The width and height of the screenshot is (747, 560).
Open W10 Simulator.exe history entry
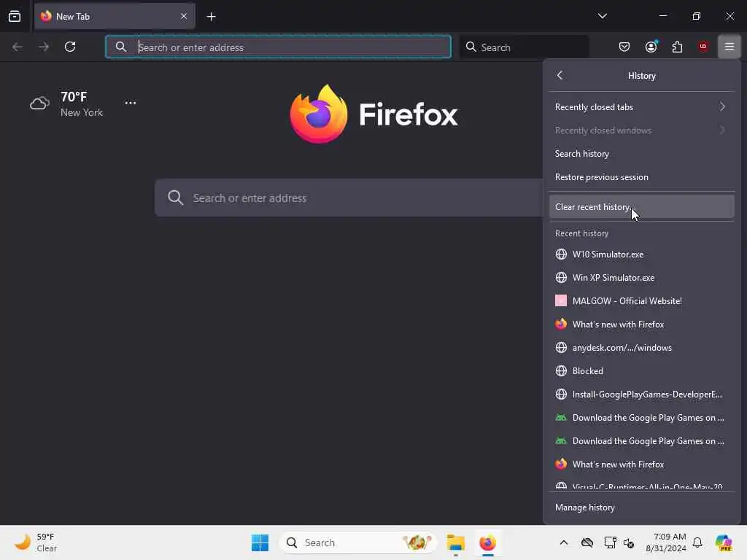click(x=641, y=254)
